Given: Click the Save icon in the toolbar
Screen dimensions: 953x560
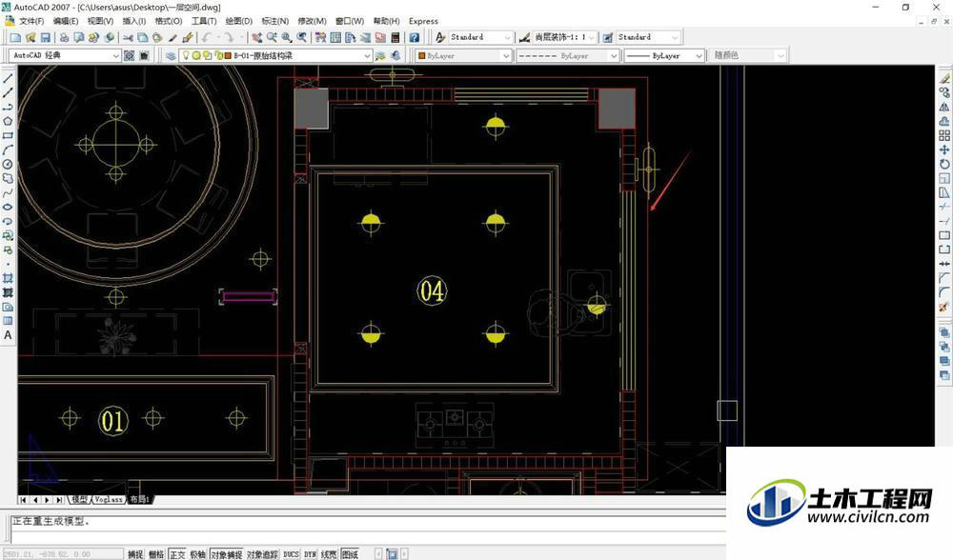Looking at the screenshot, I should pos(45,38).
